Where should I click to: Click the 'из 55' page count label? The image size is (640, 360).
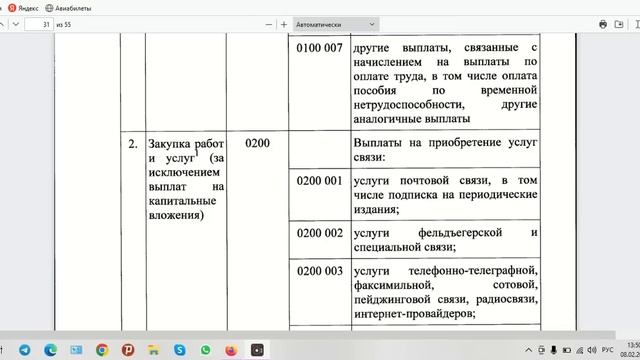click(x=64, y=24)
